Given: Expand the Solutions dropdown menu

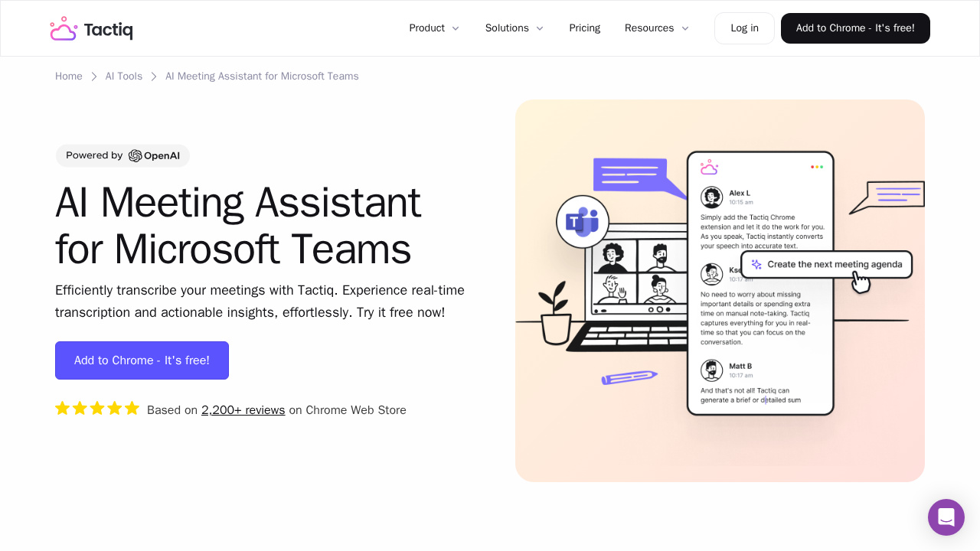Looking at the screenshot, I should [514, 28].
